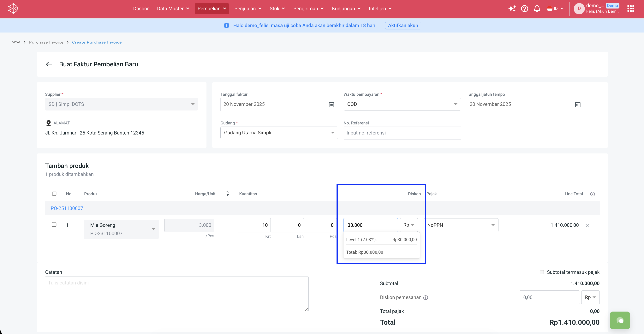The width and height of the screenshot is (644, 334).
Task: Expand the Waktu pembayaran COD dropdown
Action: tap(402, 104)
